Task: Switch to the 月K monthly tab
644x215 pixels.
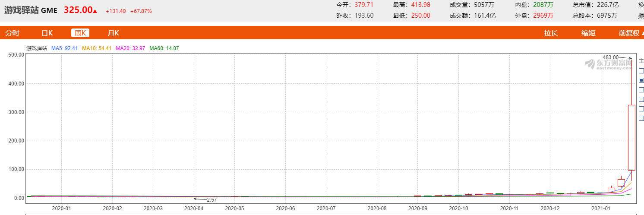Action: click(113, 33)
